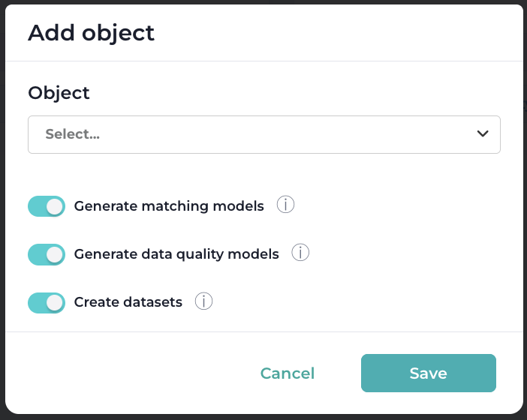Save the new object
Image resolution: width=527 pixels, height=420 pixels.
[x=428, y=373]
